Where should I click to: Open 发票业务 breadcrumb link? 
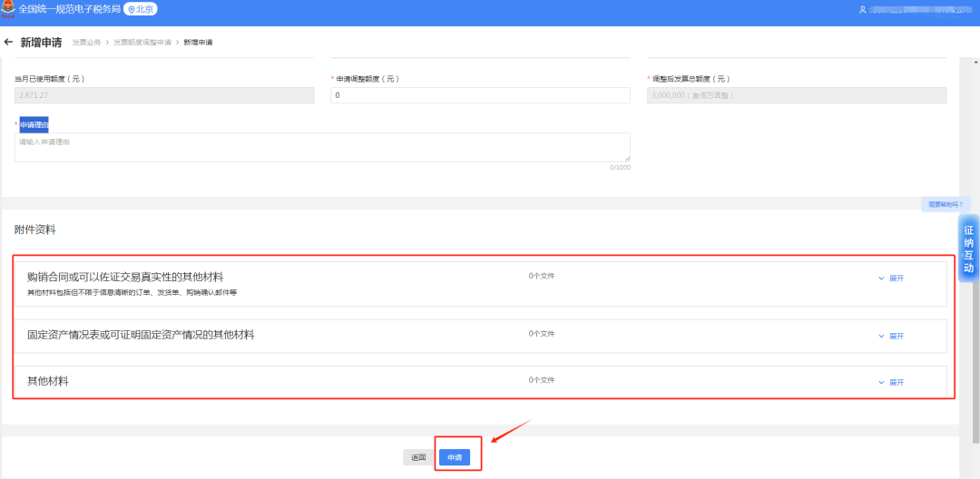tap(86, 43)
